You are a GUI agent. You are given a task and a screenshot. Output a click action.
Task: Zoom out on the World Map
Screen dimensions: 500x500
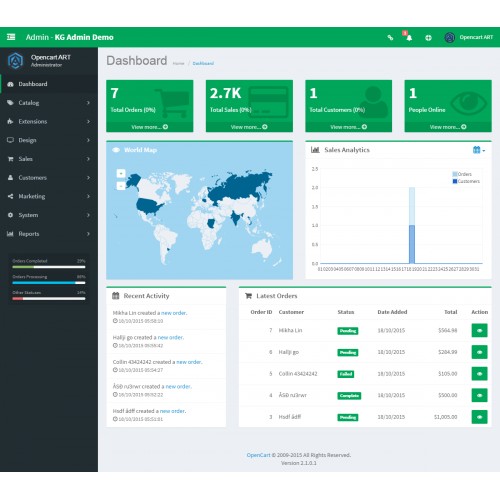click(x=121, y=186)
